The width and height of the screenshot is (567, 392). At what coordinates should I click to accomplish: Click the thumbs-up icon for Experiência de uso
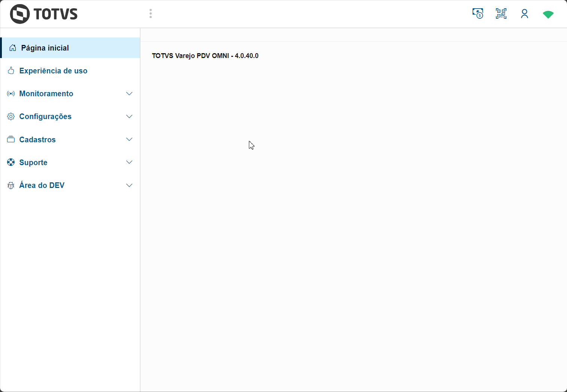pos(11,71)
